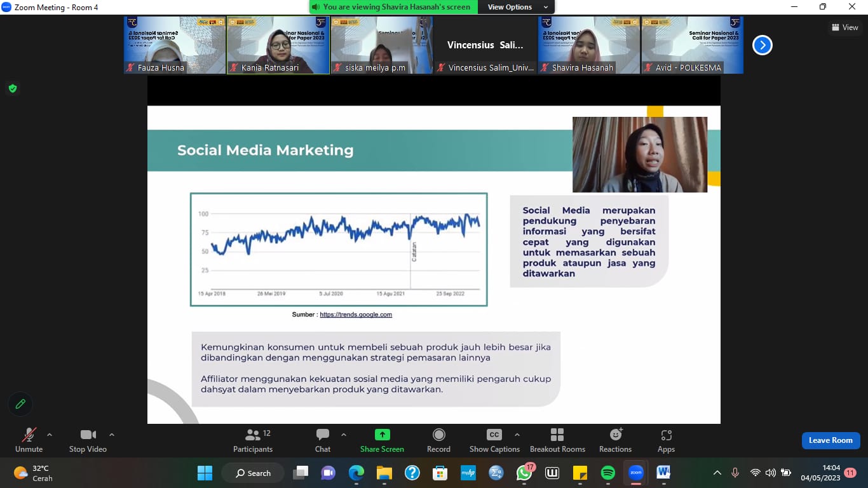Click the green annotate pencil icon

[x=20, y=403]
